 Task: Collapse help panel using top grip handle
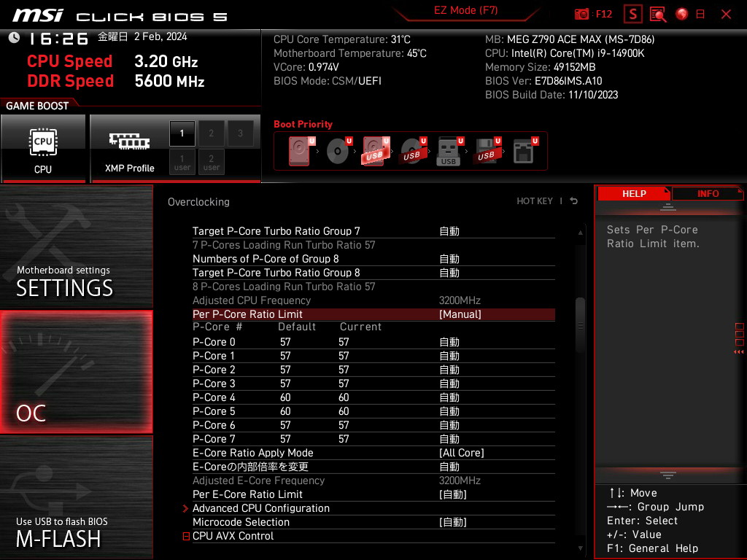pos(668,206)
